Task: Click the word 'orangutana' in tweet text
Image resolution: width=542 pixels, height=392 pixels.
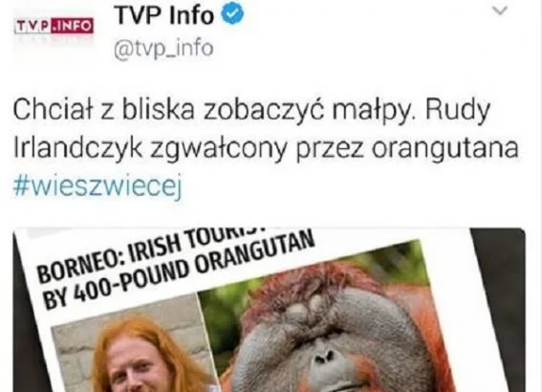Action: click(445, 148)
